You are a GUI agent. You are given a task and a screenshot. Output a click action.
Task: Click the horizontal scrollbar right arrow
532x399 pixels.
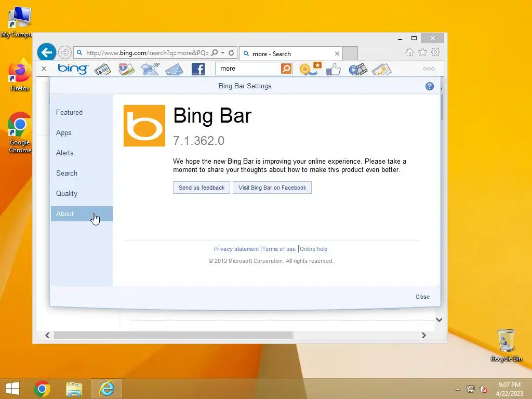[423, 335]
